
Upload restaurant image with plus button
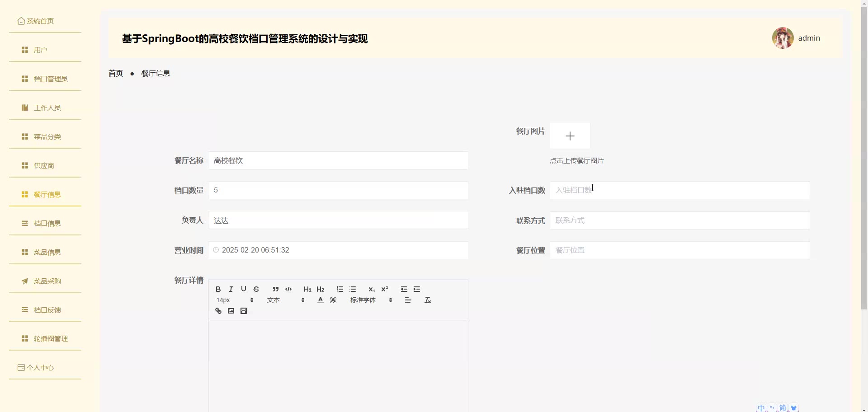point(570,136)
